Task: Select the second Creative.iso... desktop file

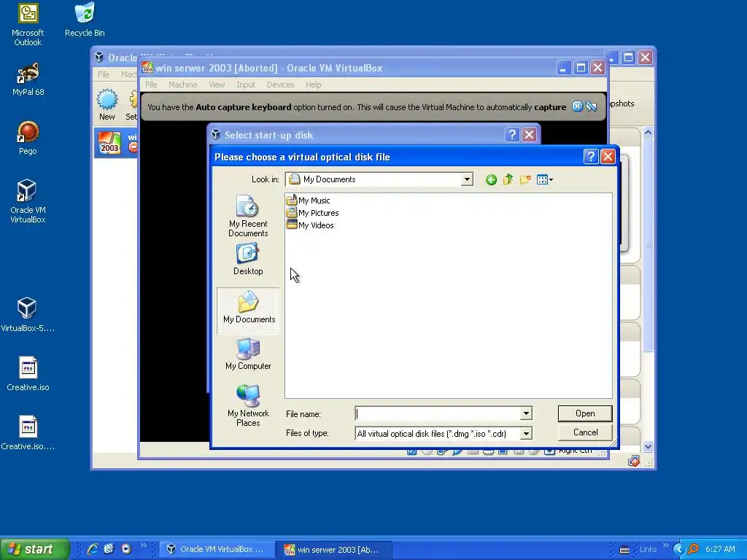Action: coord(28,433)
